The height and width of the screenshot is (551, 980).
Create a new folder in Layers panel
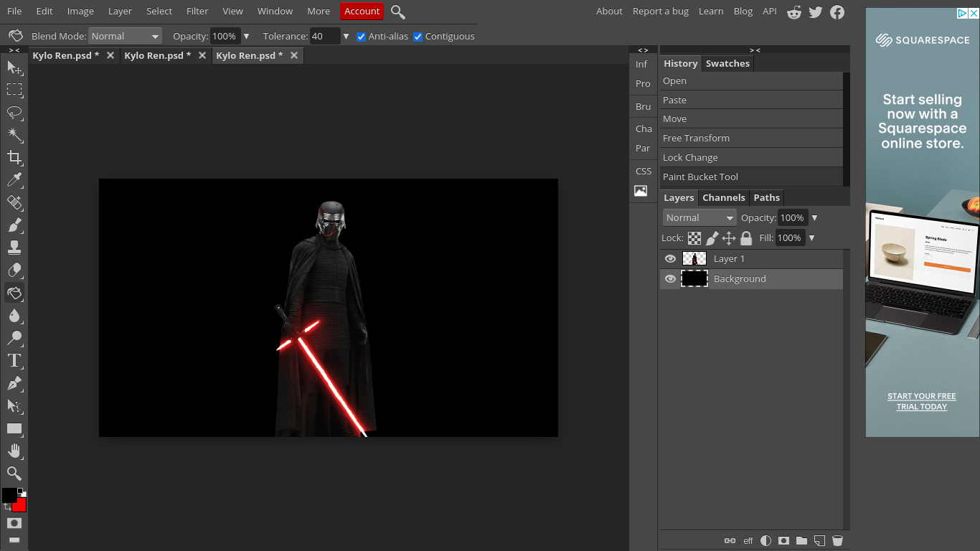click(802, 541)
